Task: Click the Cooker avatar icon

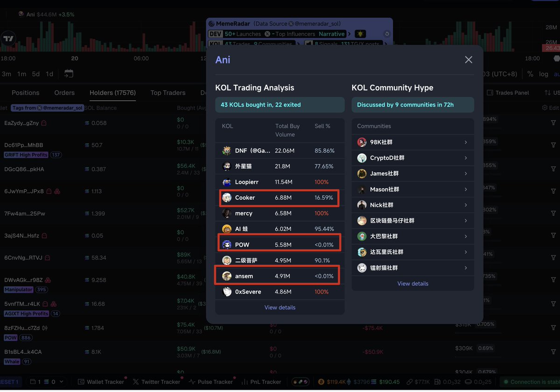Action: (x=227, y=198)
